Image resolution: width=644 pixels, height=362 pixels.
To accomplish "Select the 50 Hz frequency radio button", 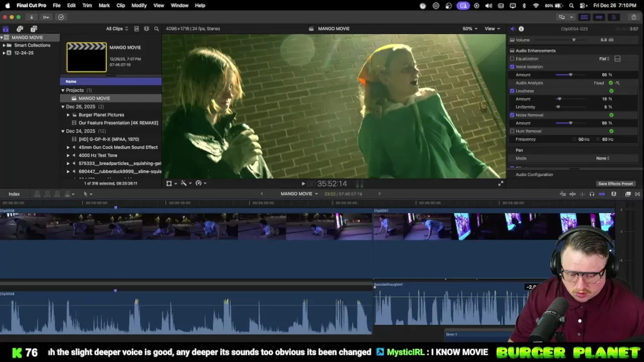I will (x=575, y=139).
